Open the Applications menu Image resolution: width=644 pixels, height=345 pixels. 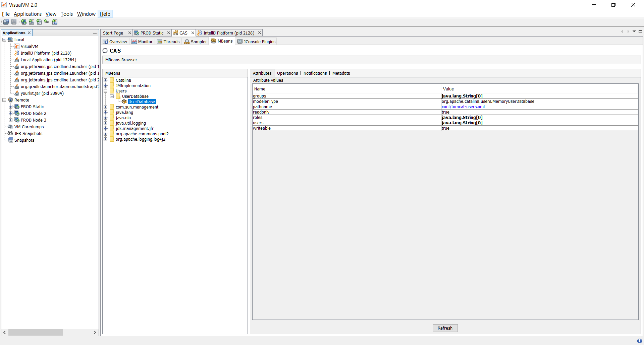[x=28, y=14]
